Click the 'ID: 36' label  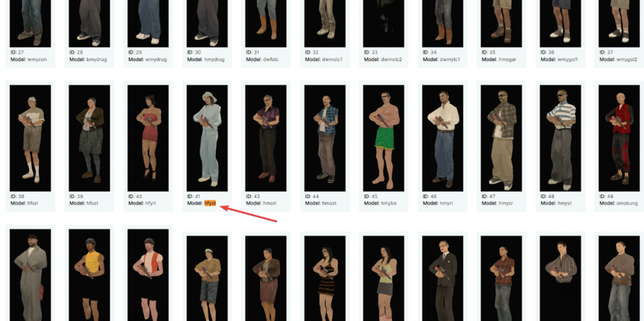point(548,53)
